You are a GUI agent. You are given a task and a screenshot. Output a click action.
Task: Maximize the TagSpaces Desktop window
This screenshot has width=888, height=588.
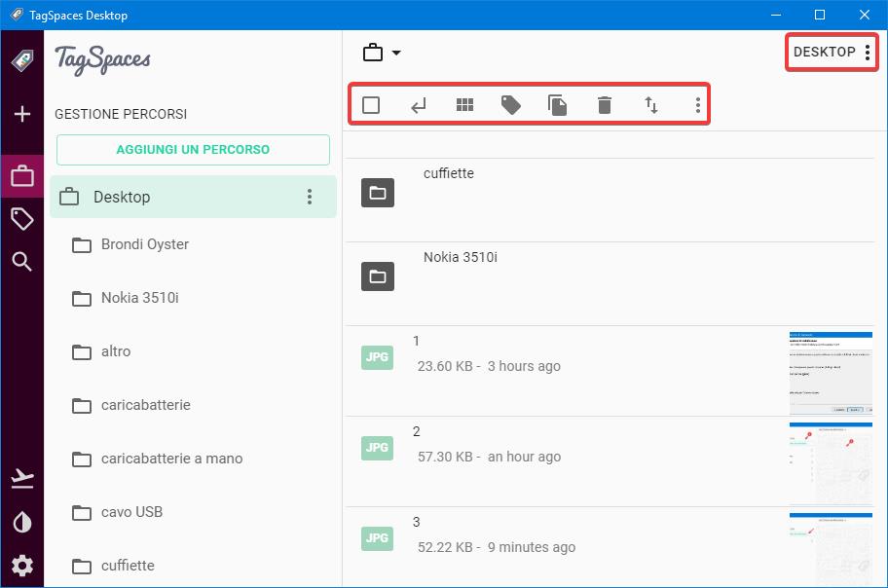820,15
